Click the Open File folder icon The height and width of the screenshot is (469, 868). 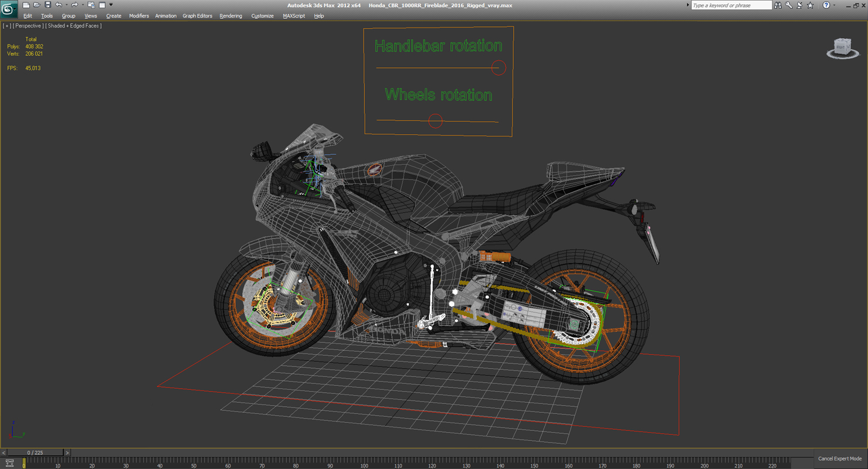pyautogui.click(x=36, y=5)
